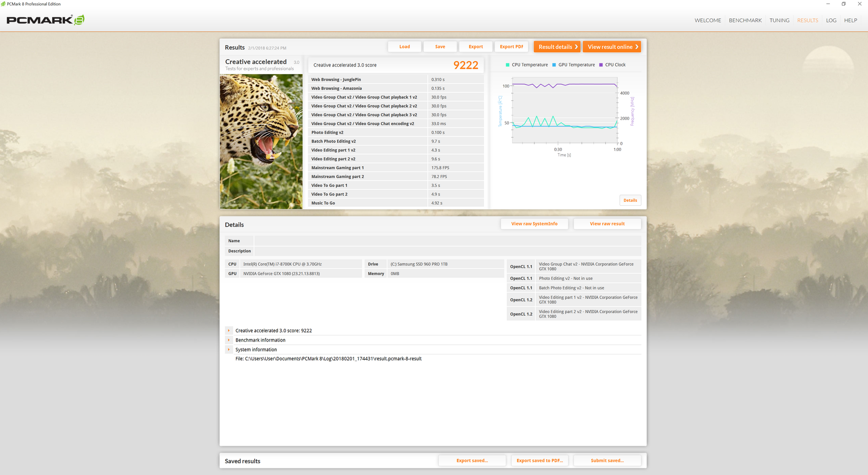Click the GPU Temperature legend square
868x475 pixels.
(x=554, y=65)
